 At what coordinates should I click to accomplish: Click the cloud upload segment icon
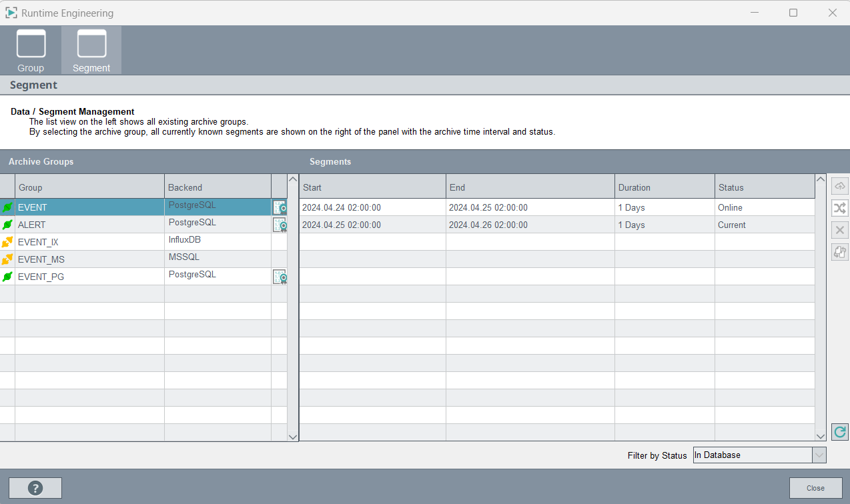[839, 186]
